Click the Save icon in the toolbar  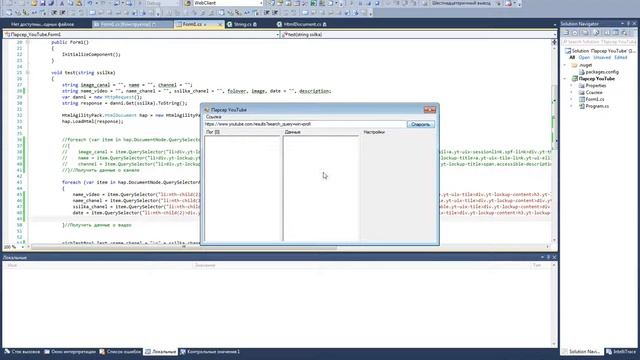point(42,3)
